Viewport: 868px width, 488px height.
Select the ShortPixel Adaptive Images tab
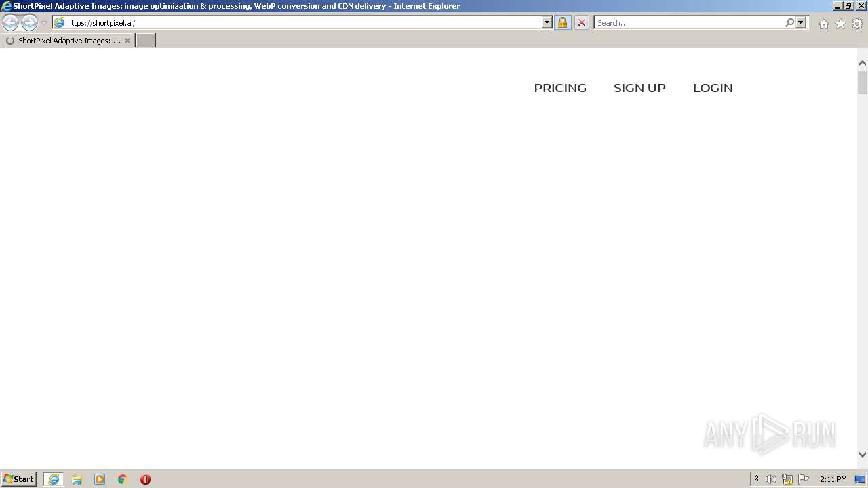[67, 41]
